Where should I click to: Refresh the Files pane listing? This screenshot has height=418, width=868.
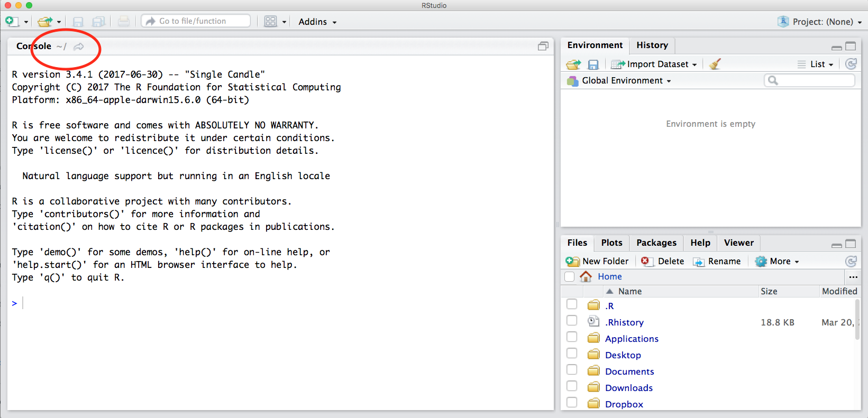click(x=851, y=261)
